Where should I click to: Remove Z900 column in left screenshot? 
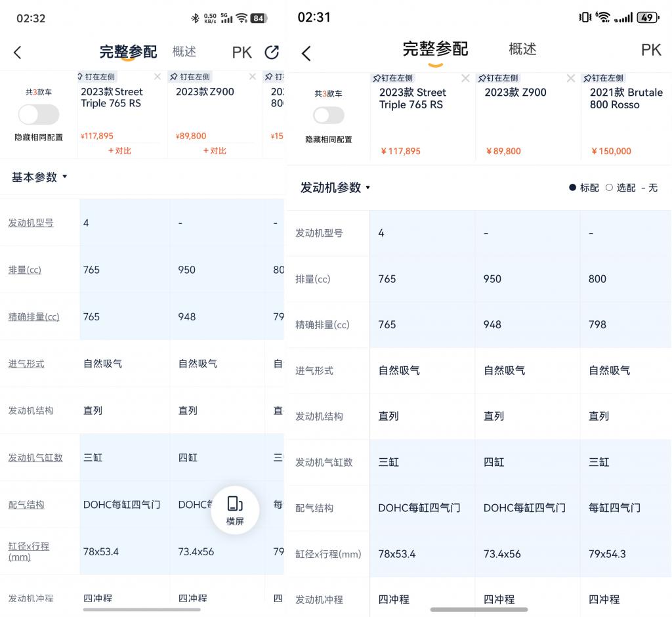tap(253, 76)
